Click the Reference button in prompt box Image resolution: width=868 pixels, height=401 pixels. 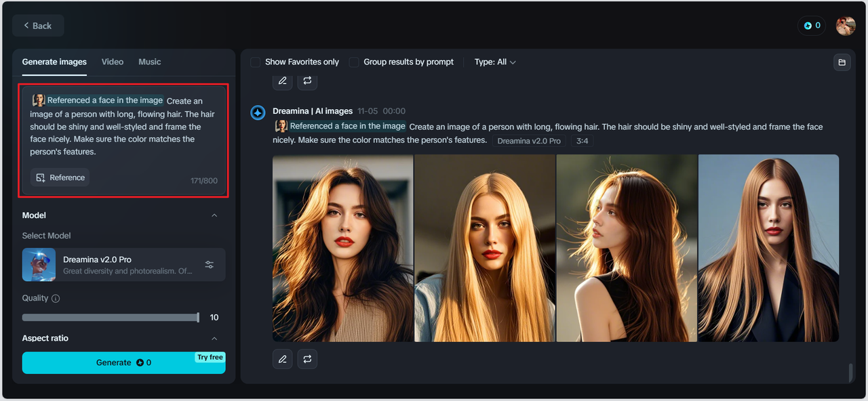coord(60,177)
